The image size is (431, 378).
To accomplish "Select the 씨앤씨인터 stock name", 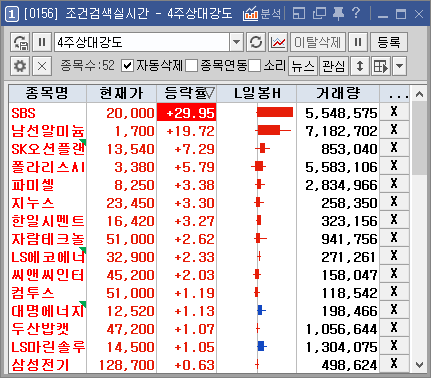I will click(x=48, y=275).
